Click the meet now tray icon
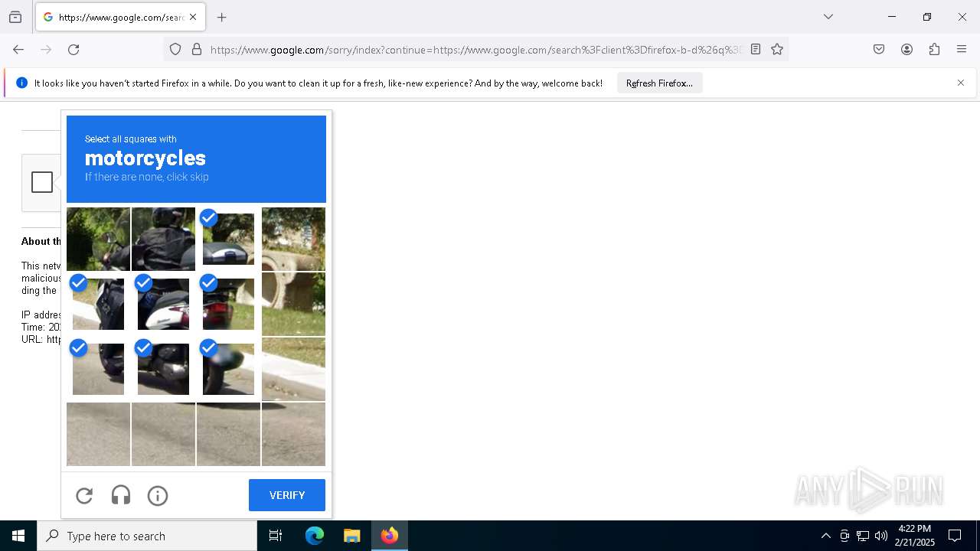980x551 pixels. pyautogui.click(x=844, y=536)
